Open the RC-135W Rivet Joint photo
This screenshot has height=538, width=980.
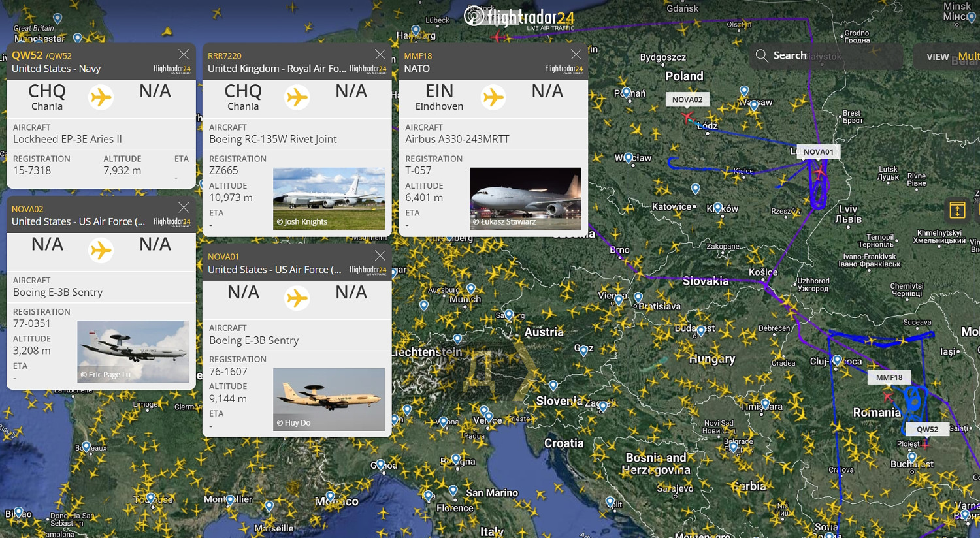point(329,198)
